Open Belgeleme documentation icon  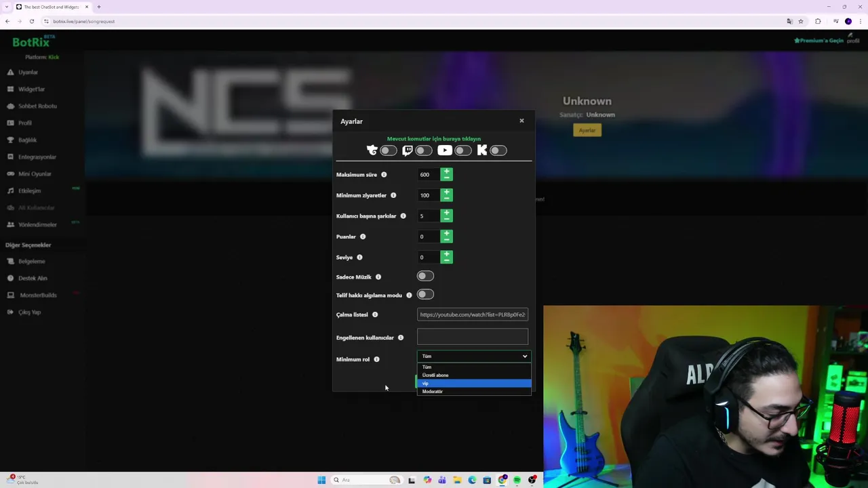pyautogui.click(x=11, y=261)
